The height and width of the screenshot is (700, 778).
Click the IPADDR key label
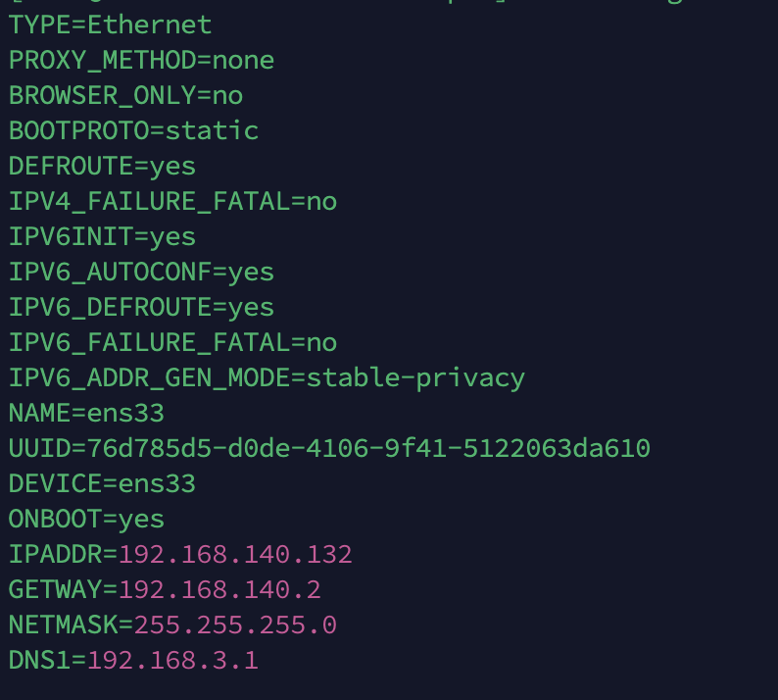click(55, 555)
